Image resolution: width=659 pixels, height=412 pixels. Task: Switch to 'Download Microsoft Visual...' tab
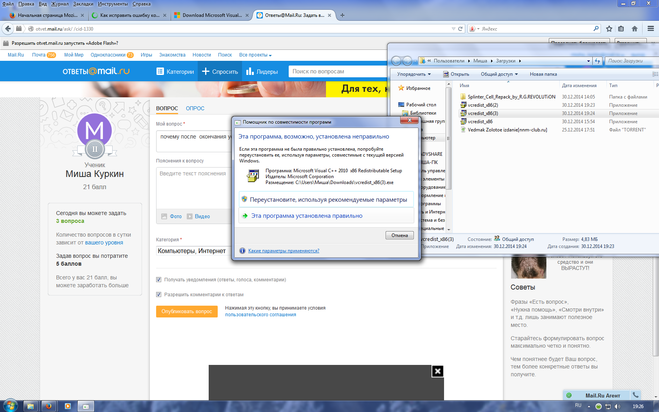click(211, 15)
